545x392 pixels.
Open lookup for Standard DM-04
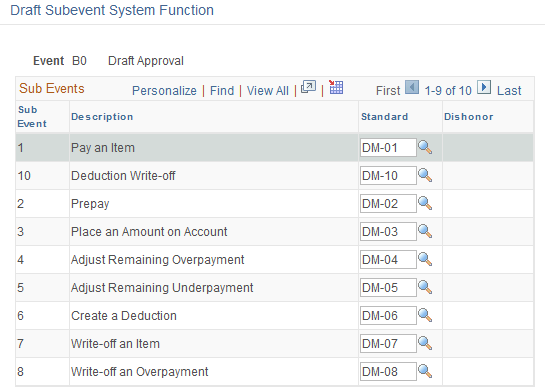click(x=425, y=260)
